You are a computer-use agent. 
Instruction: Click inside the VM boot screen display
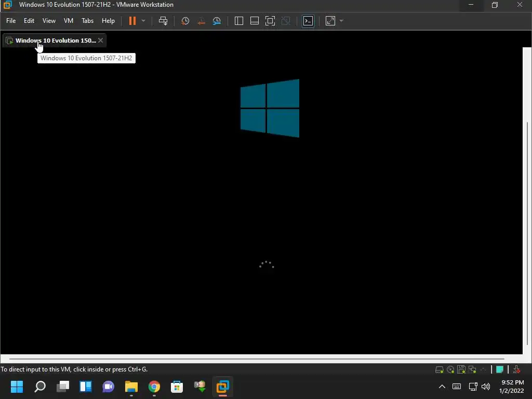tap(261, 200)
